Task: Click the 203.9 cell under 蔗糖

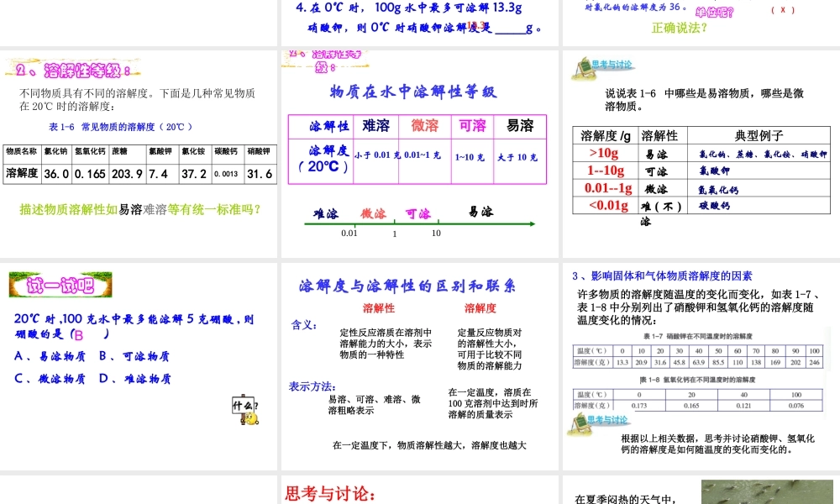Action: [128, 174]
